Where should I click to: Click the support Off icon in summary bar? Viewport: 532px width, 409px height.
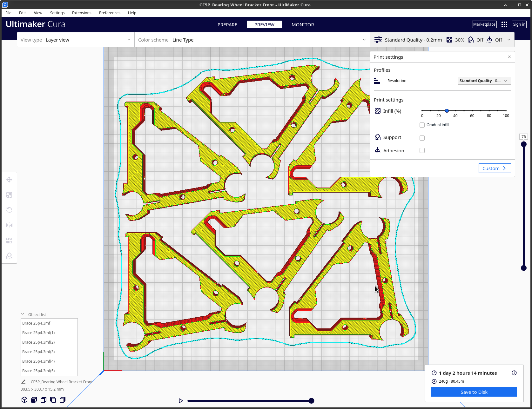471,40
